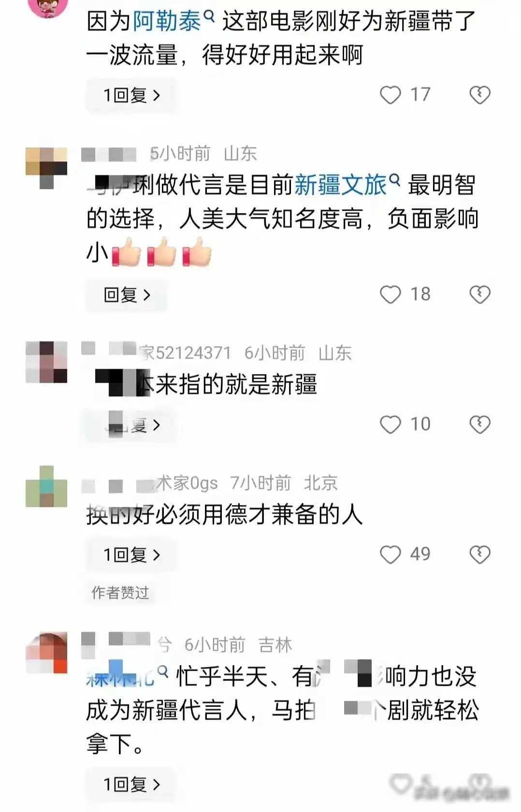Open the Shandong 5小时前 commenter's avatar
This screenshot has height=812, width=521.
(46, 168)
